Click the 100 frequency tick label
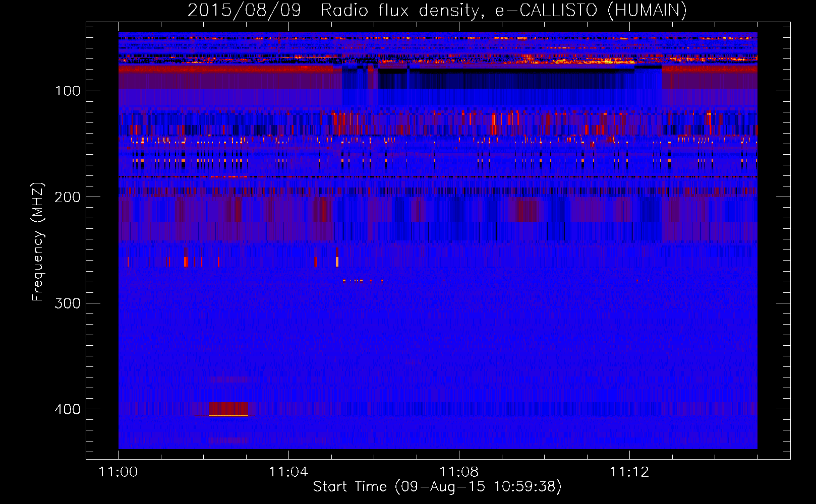This screenshot has width=816, height=504. coord(68,91)
